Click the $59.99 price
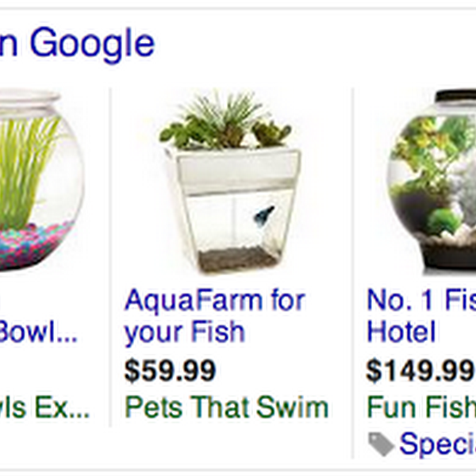This screenshot has height=476, width=476. [x=170, y=370]
